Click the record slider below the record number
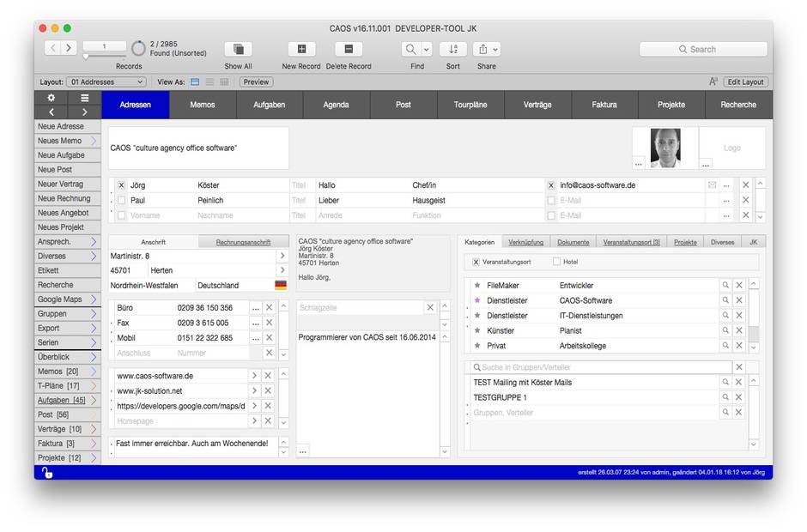 point(86,57)
